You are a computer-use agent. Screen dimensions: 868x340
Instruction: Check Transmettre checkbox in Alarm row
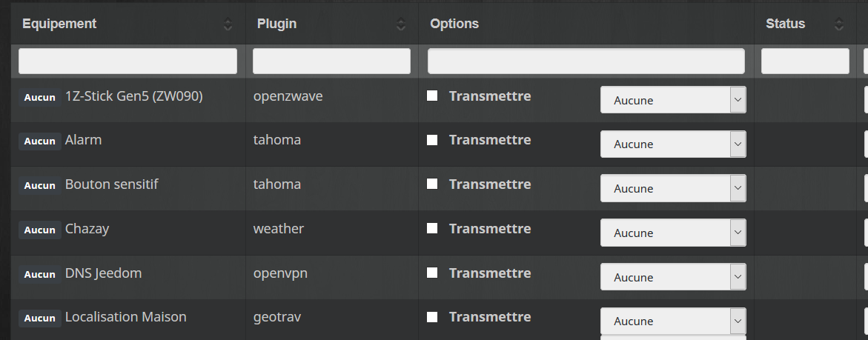point(432,140)
